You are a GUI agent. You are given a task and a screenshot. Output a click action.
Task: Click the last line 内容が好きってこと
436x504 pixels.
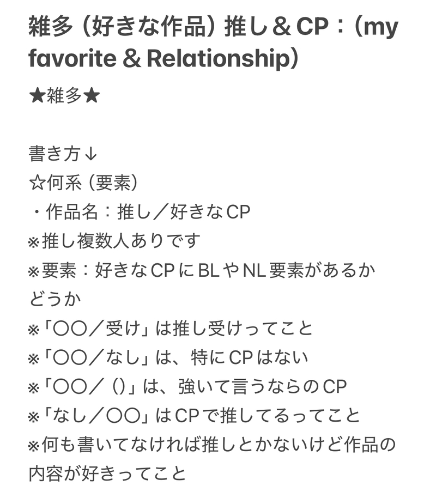107,473
